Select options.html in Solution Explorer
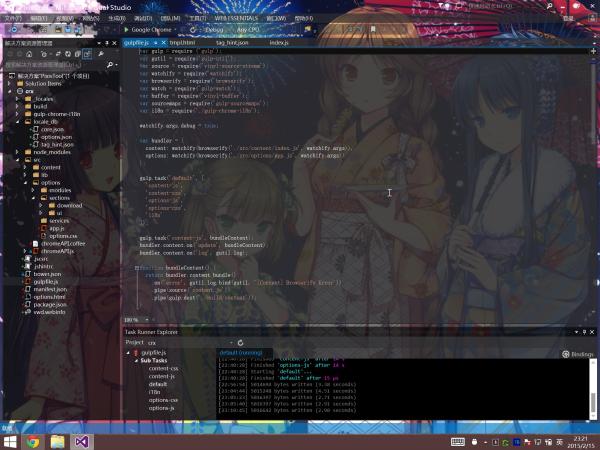 tap(49, 297)
